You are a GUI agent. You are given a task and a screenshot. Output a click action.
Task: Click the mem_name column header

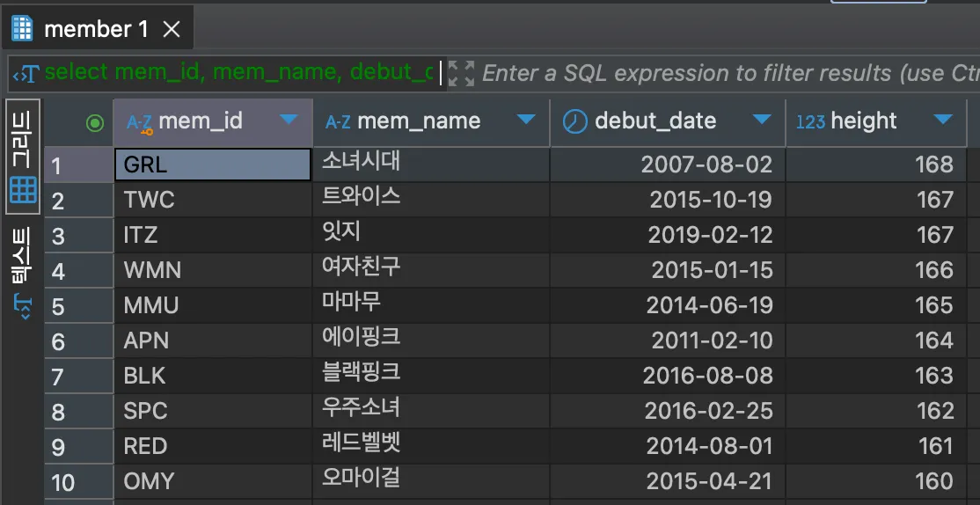coord(431,122)
